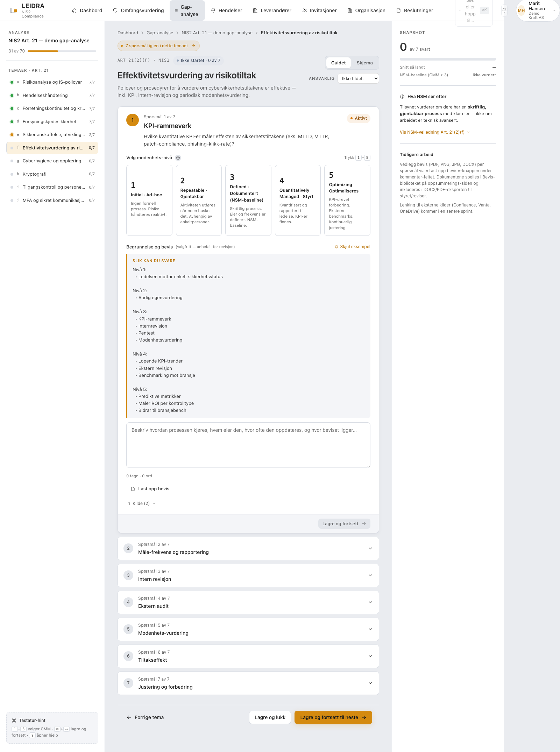Click the bell icon of Hendelser nav item

pyautogui.click(x=213, y=10)
